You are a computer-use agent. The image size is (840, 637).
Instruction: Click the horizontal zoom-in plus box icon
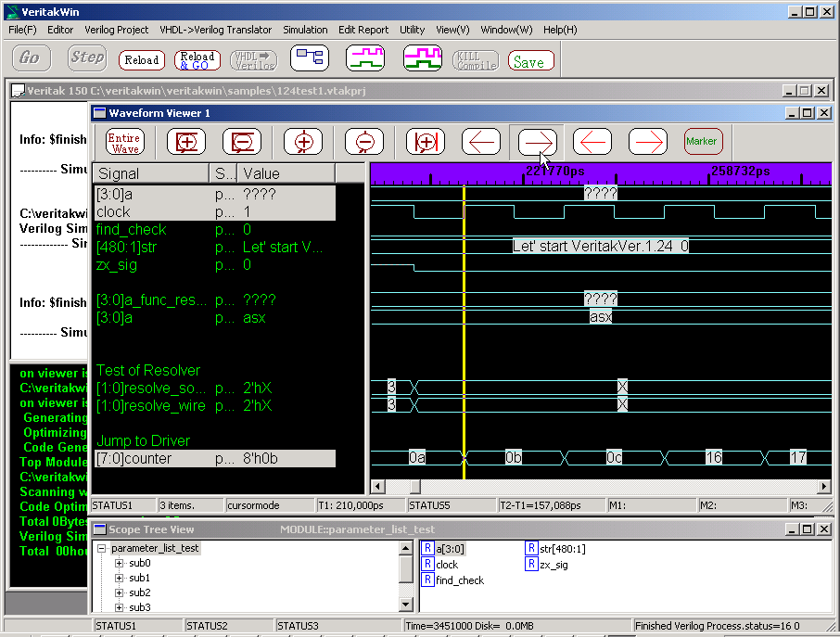[x=186, y=142]
